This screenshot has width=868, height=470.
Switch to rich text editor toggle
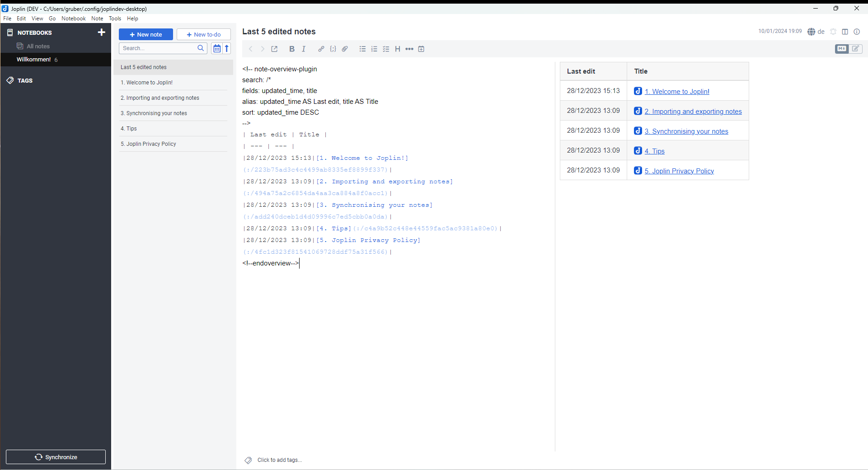tap(856, 49)
